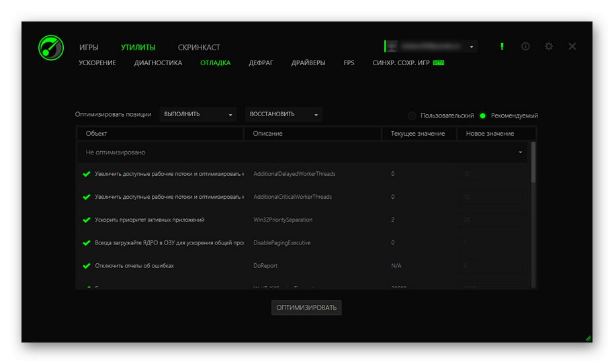Click the Не оптимизировано group label
Image resolution: width=614 pixels, height=364 pixels.
[116, 152]
